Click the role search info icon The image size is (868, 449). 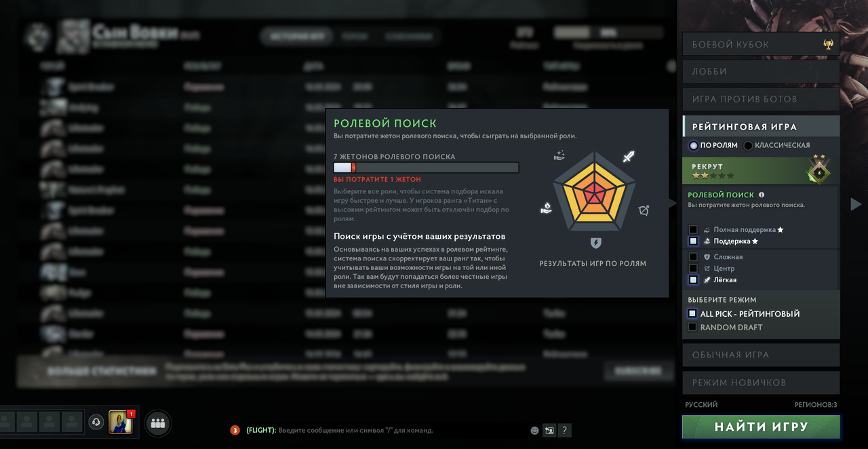762,195
